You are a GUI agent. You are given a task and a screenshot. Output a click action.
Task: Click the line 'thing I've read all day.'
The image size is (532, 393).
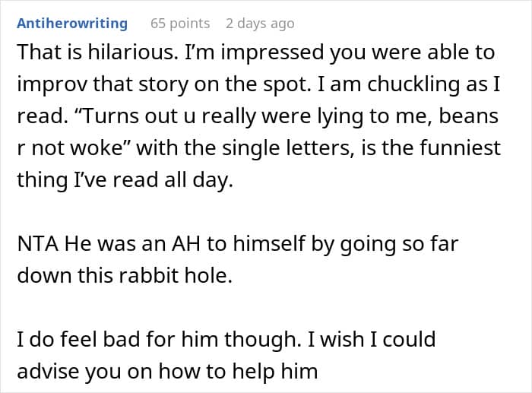coord(125,180)
